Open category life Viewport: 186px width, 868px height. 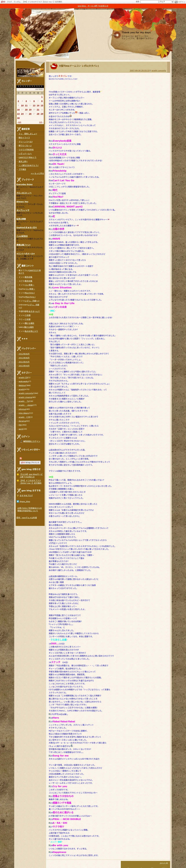click(x=20, y=425)
